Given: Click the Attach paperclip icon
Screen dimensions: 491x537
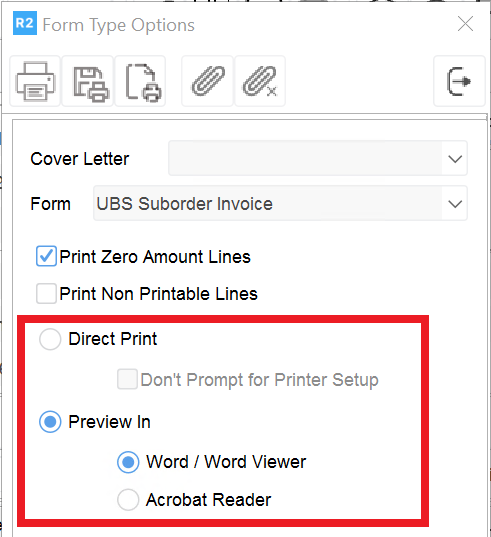Looking at the screenshot, I should tap(207, 81).
